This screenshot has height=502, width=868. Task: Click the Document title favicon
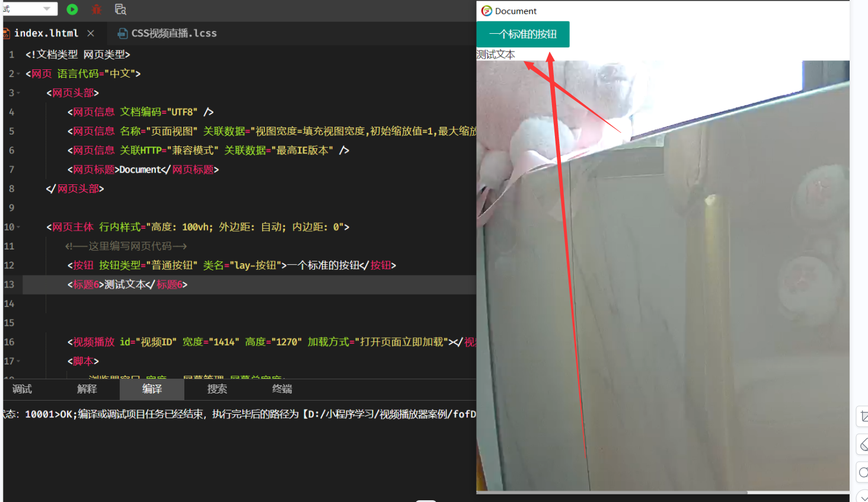(486, 11)
